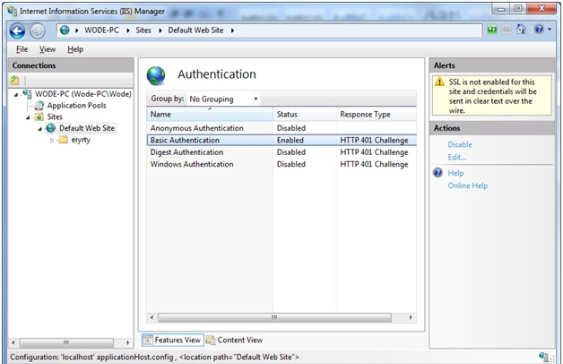Open Online Help link
The image size is (563, 364).
(467, 186)
